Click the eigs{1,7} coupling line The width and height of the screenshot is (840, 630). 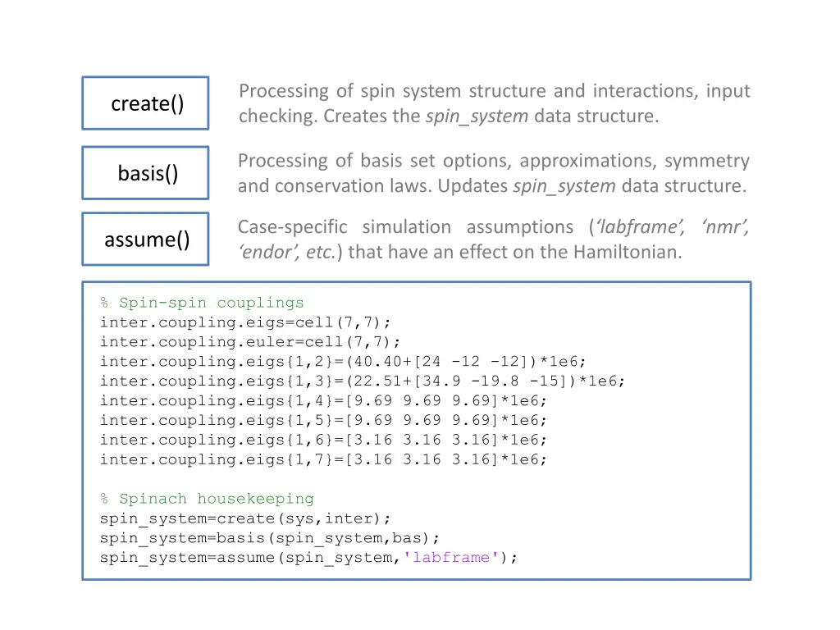[x=323, y=459]
